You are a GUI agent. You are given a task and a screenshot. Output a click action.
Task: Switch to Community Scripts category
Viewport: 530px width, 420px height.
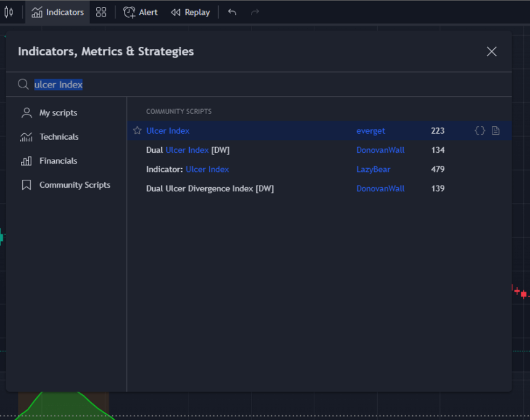(75, 185)
